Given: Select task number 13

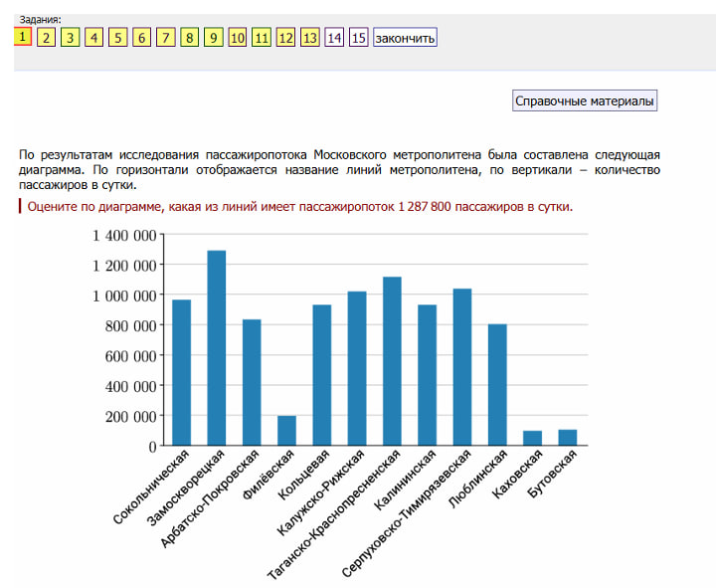Looking at the screenshot, I should (310, 38).
